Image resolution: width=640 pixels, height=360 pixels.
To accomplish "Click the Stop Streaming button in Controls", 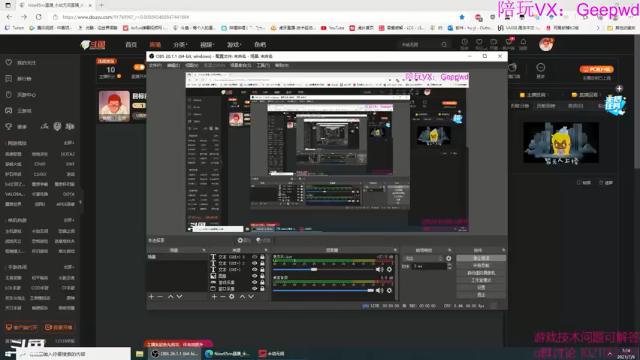I will click(x=481, y=258).
